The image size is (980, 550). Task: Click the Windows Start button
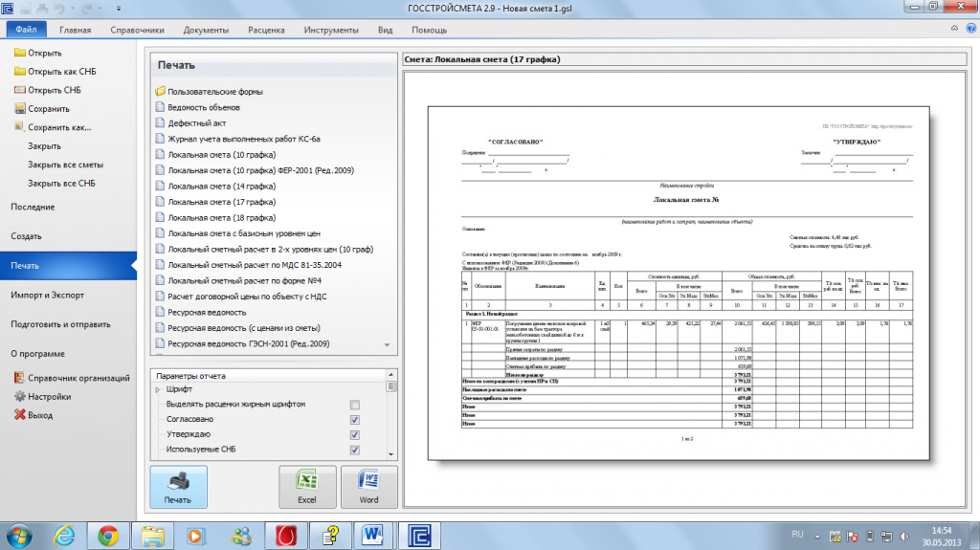(19, 537)
